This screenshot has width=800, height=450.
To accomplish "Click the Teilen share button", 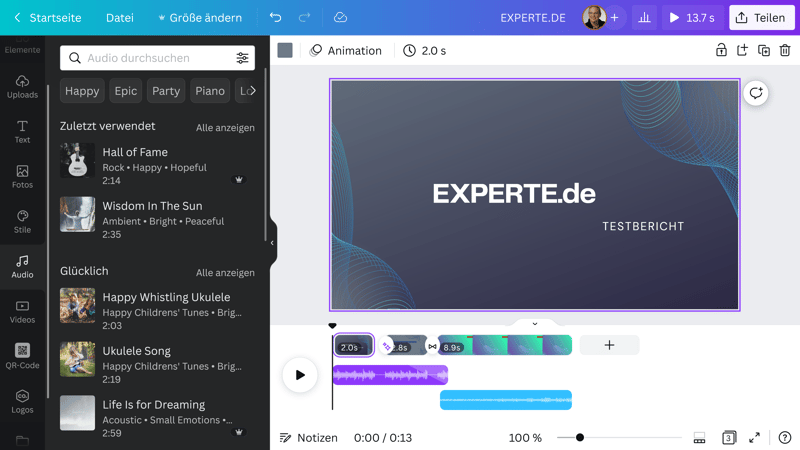I will [761, 17].
